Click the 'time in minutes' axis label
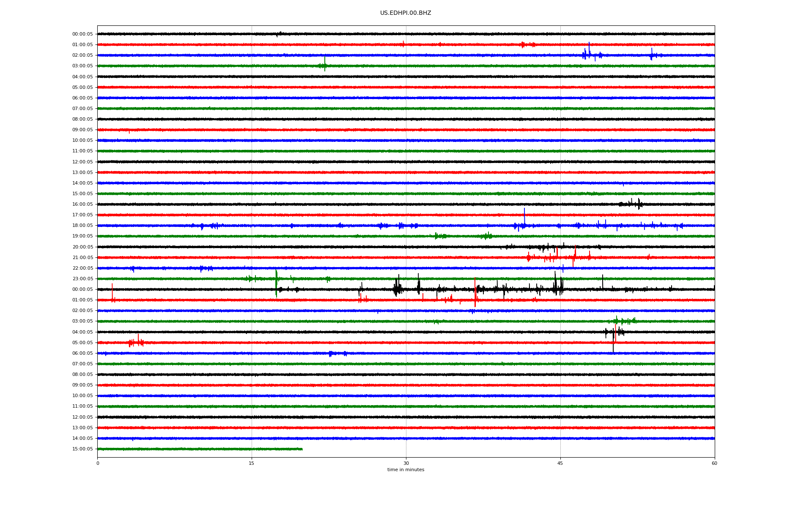Screen dimensions: 812x508 pyautogui.click(x=406, y=470)
